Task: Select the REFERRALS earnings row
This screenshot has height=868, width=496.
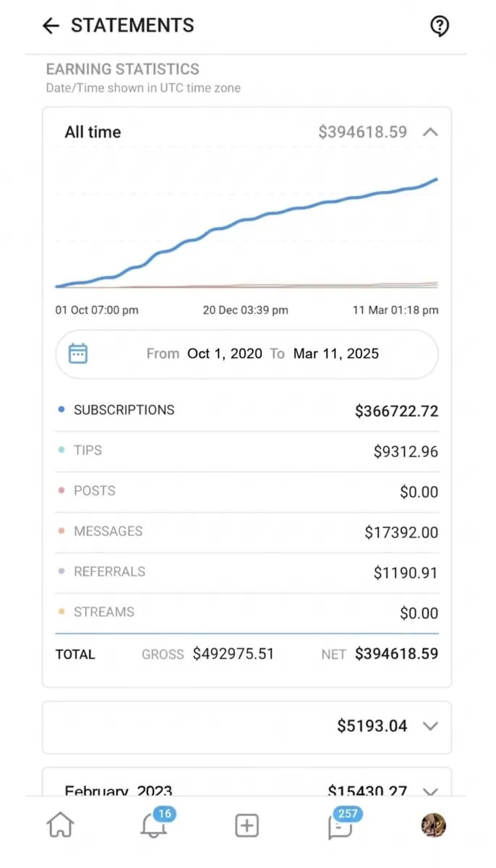Action: pyautogui.click(x=247, y=573)
